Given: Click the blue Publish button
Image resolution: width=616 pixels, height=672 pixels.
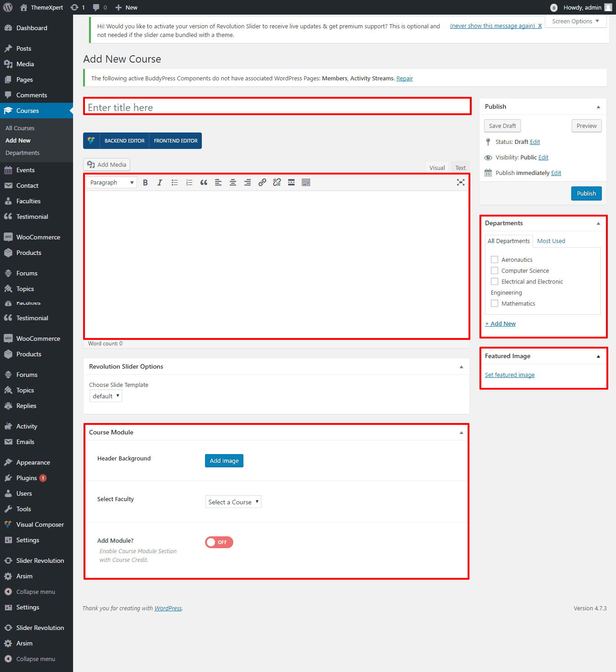Looking at the screenshot, I should 586,193.
